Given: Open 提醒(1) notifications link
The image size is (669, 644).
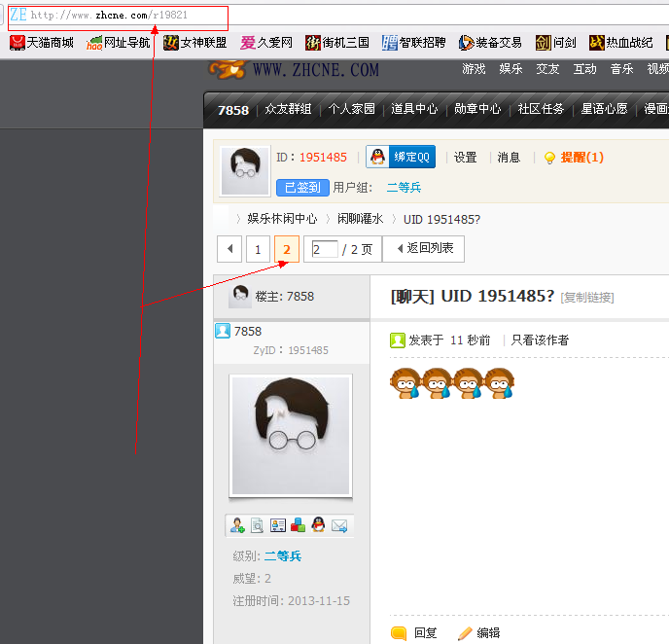Looking at the screenshot, I should [581, 158].
